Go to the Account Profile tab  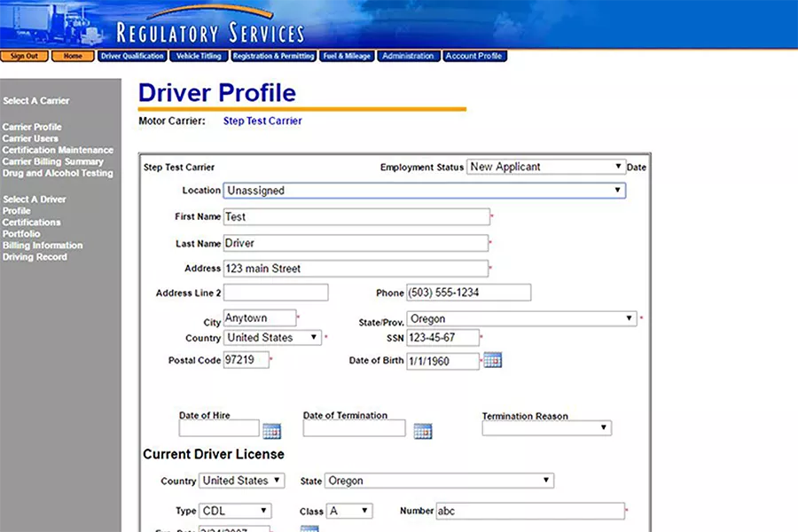pos(474,56)
